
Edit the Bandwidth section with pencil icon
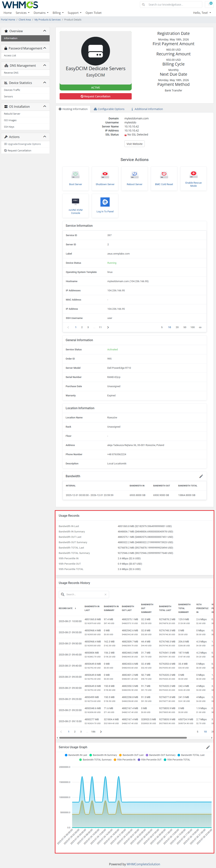point(201,476)
